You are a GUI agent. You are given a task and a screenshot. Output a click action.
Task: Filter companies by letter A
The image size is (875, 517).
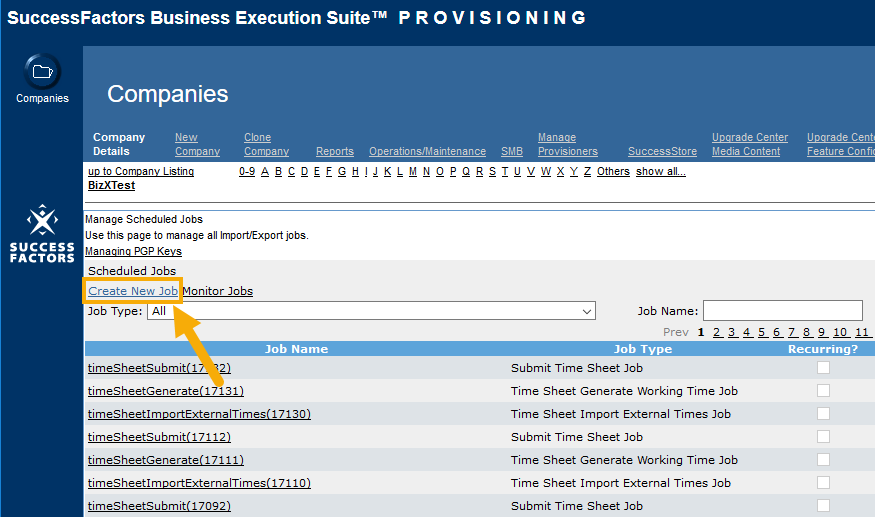[265, 171]
